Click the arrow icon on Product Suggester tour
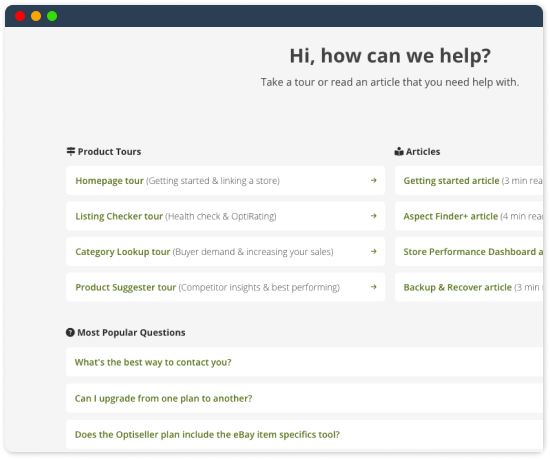The image size is (550, 459). [x=374, y=287]
